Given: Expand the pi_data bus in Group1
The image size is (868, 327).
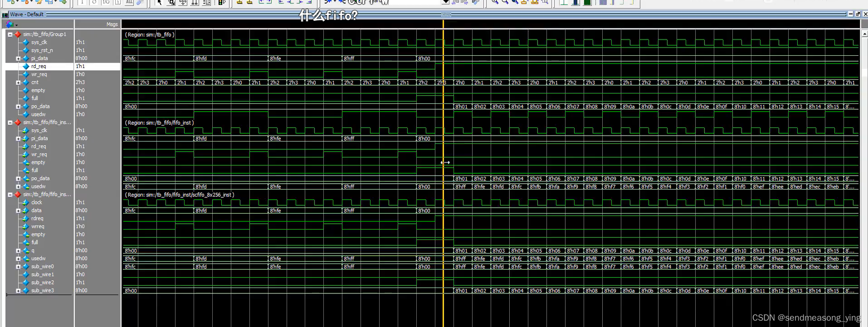Looking at the screenshot, I should click(18, 59).
